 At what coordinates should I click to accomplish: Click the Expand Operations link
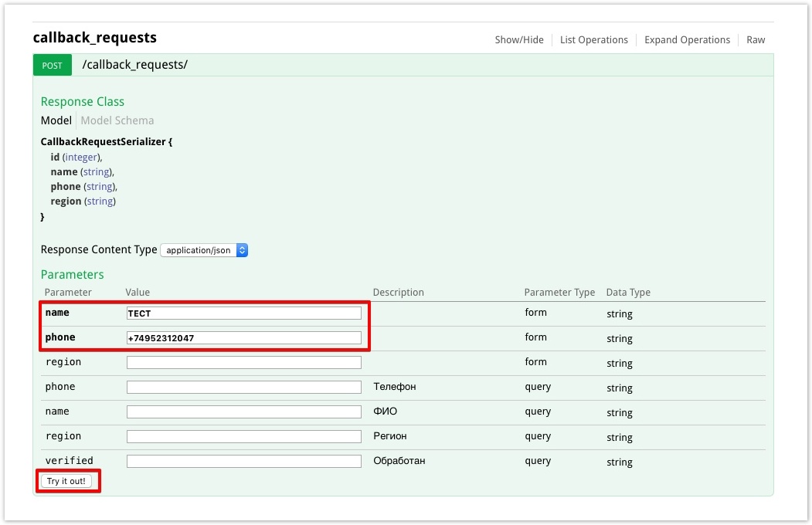pos(687,40)
